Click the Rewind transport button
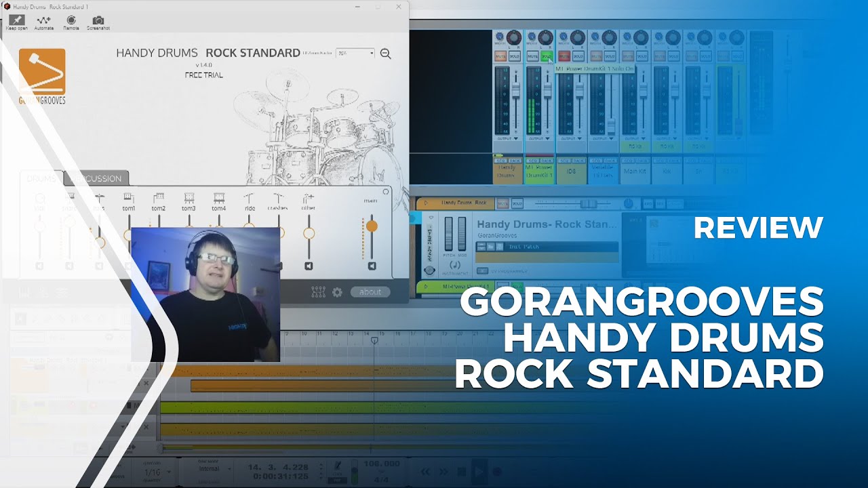 [x=425, y=471]
